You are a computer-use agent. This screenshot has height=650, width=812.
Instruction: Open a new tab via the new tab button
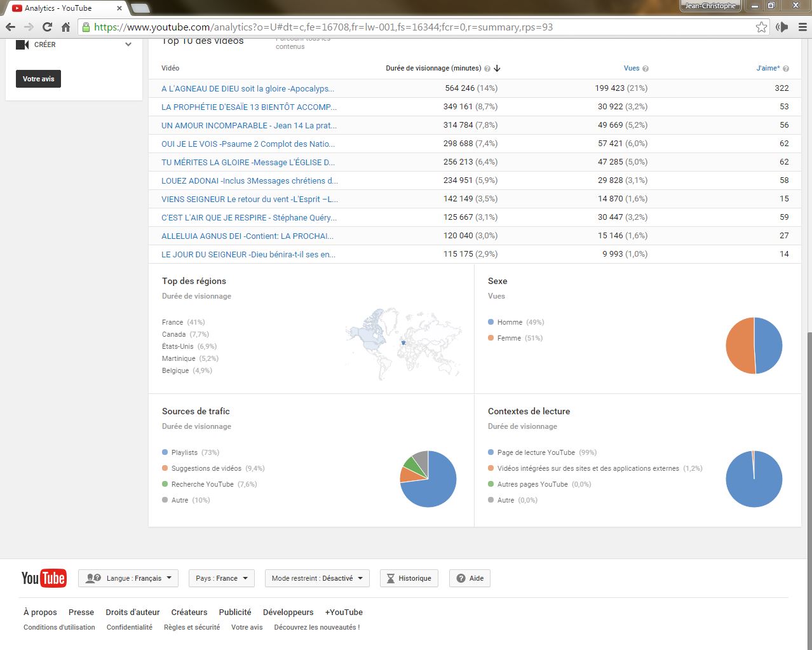point(140,8)
